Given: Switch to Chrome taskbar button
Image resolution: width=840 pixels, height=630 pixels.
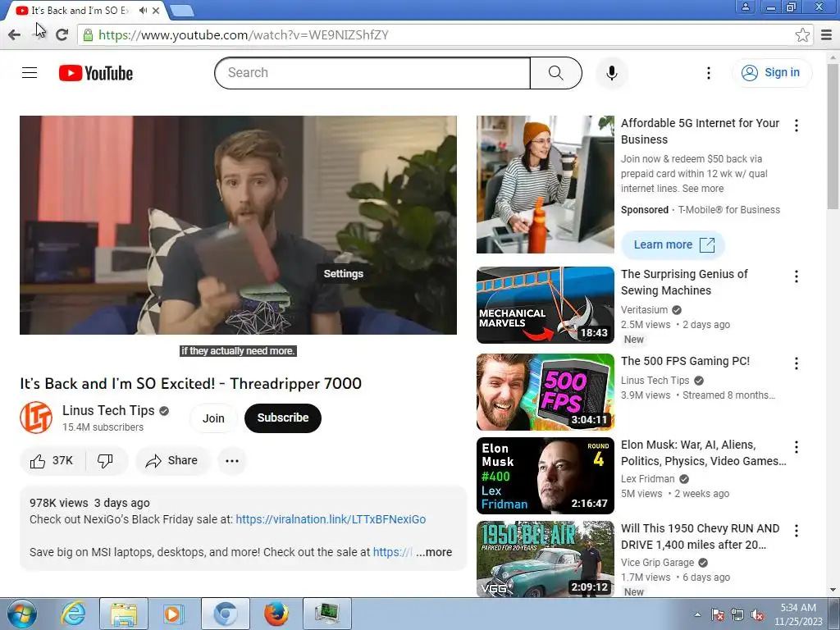Looking at the screenshot, I should coord(226,614).
